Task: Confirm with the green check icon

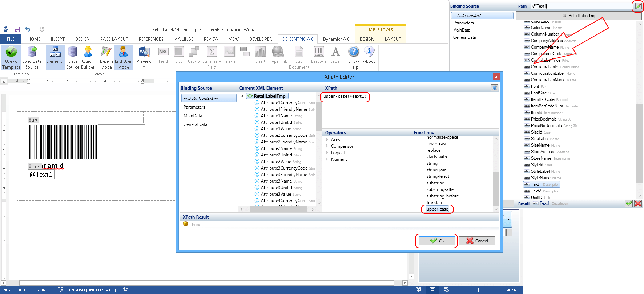Action: click(629, 204)
